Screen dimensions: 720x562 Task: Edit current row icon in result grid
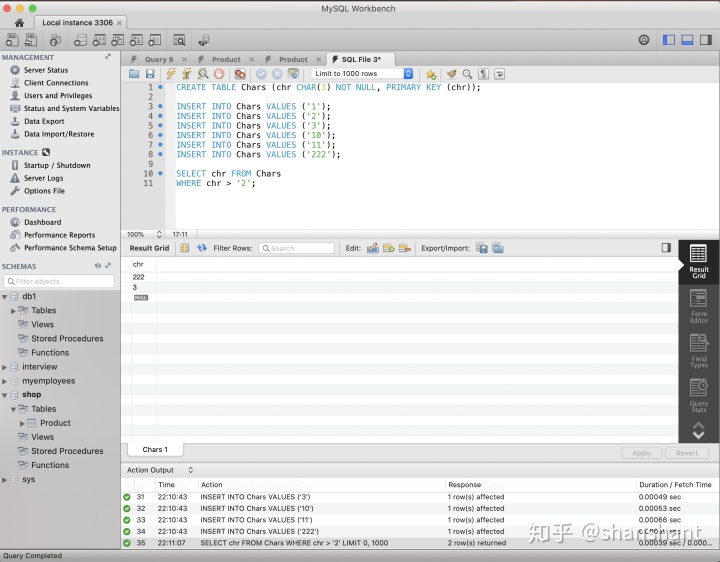[373, 248]
